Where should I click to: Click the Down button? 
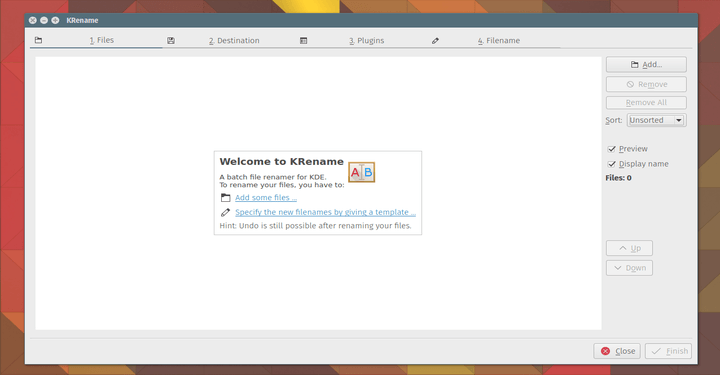pos(629,268)
